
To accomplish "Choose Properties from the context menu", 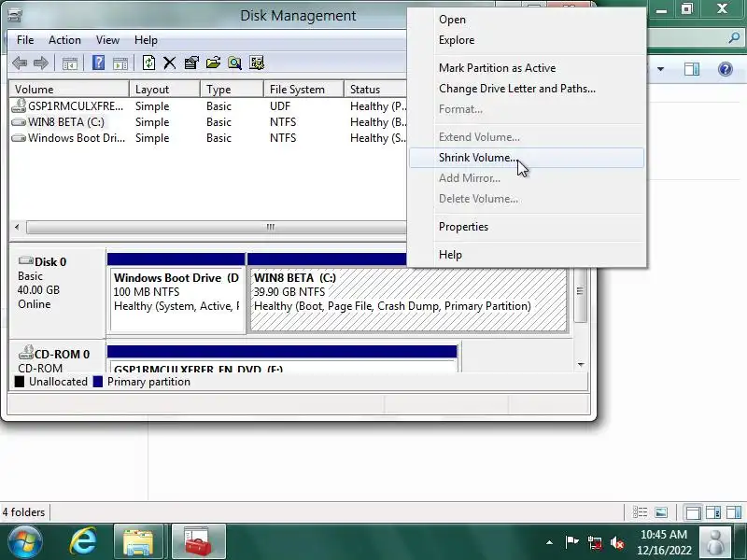I will (527, 227).
